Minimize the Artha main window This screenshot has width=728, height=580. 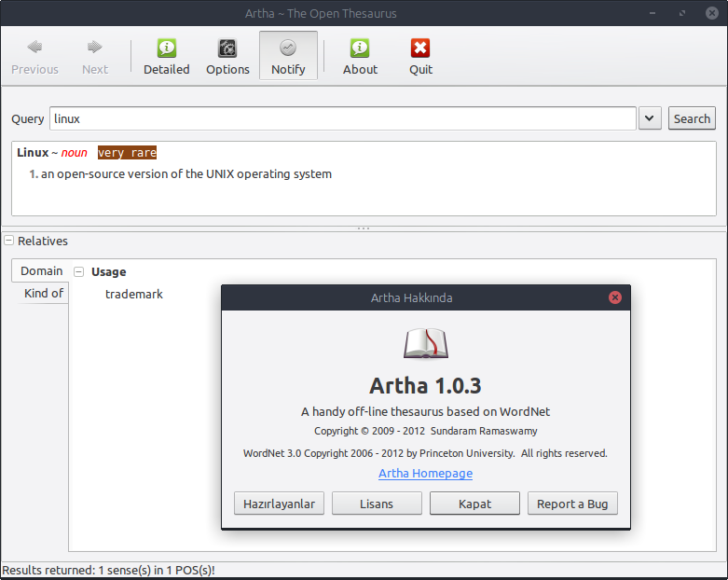pos(652,13)
